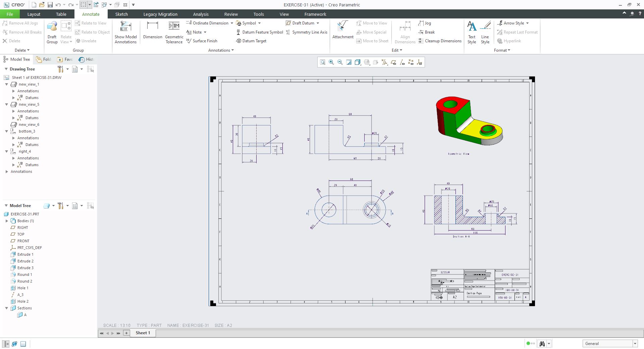Open the Line Style tool
644x349 pixels.
pyautogui.click(x=485, y=32)
